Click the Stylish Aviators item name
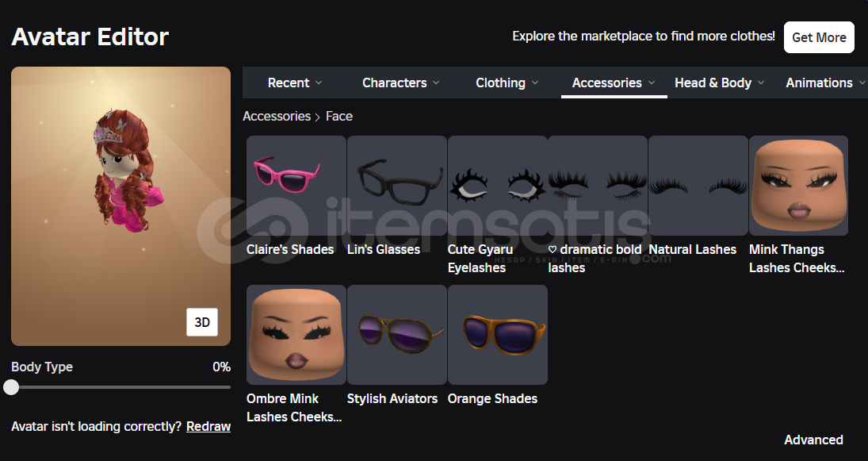868x461 pixels. (x=392, y=398)
